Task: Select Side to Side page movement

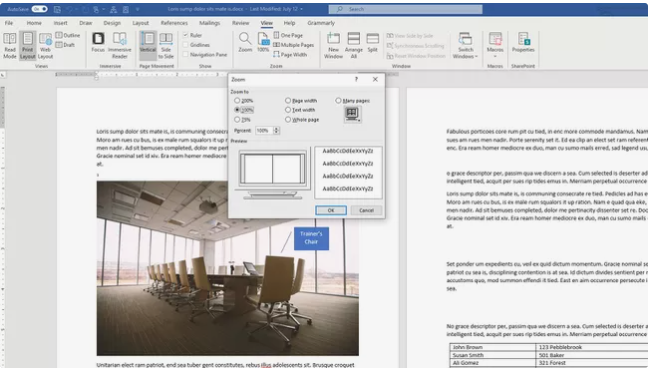Action: [x=166, y=45]
